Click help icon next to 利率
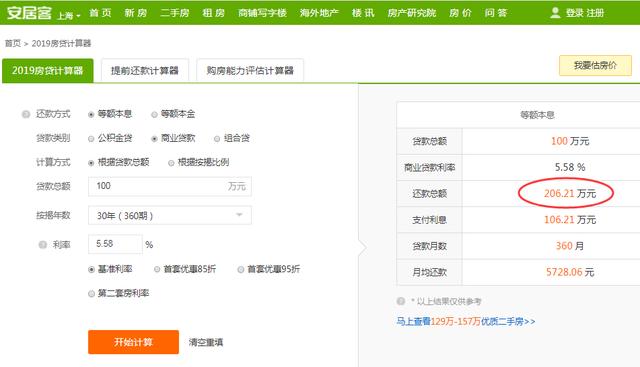 pyautogui.click(x=42, y=245)
